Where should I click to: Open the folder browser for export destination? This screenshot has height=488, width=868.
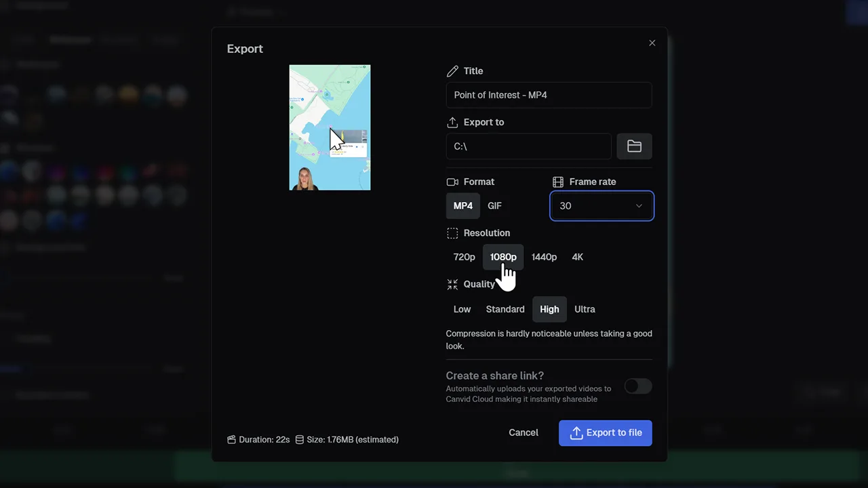(634, 146)
